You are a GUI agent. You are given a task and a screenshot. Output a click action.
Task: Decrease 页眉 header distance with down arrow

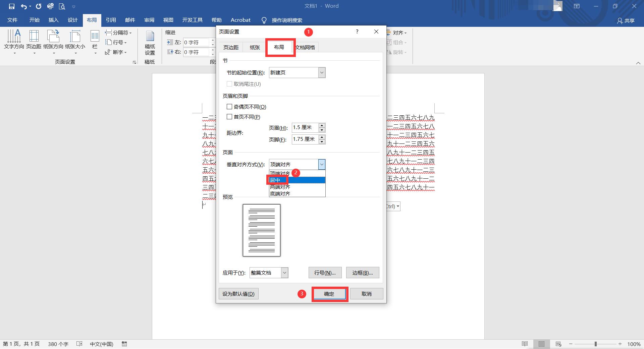[x=322, y=130]
